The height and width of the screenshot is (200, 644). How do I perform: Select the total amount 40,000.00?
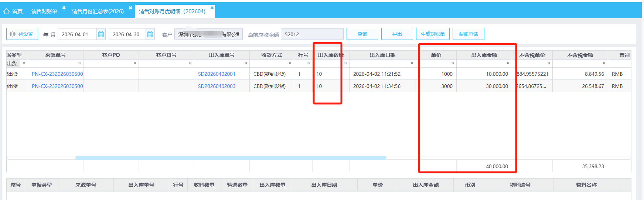tap(497, 166)
